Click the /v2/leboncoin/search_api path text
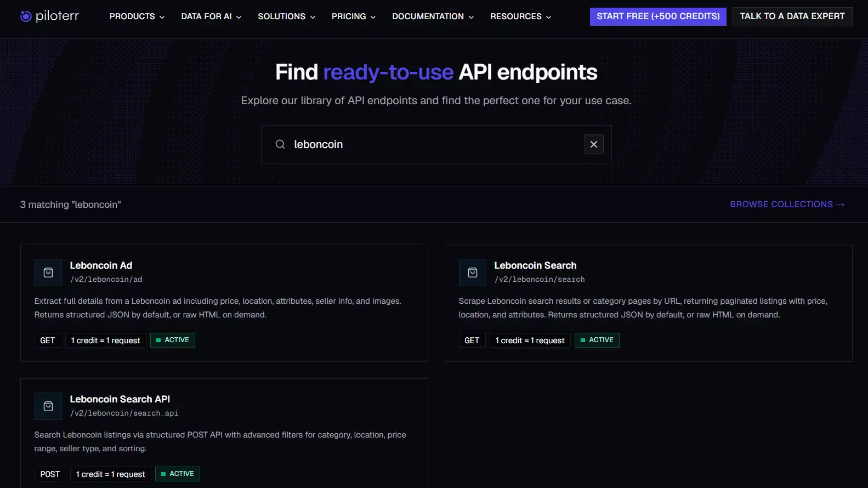The image size is (868, 488). click(x=124, y=413)
